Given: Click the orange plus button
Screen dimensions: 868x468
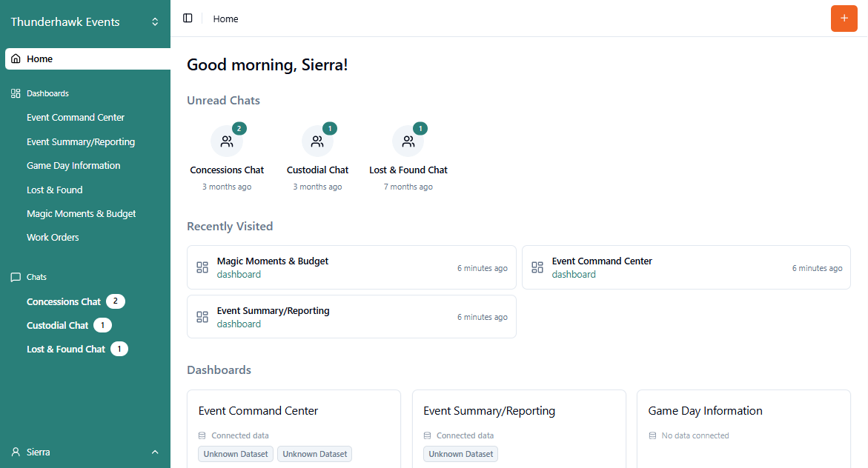Looking at the screenshot, I should tap(844, 19).
